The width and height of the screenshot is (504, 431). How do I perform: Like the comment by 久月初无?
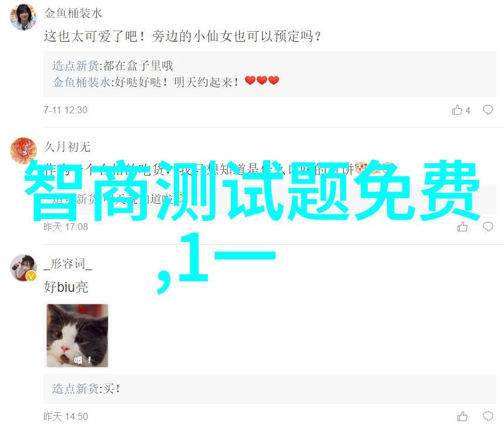coord(462,227)
